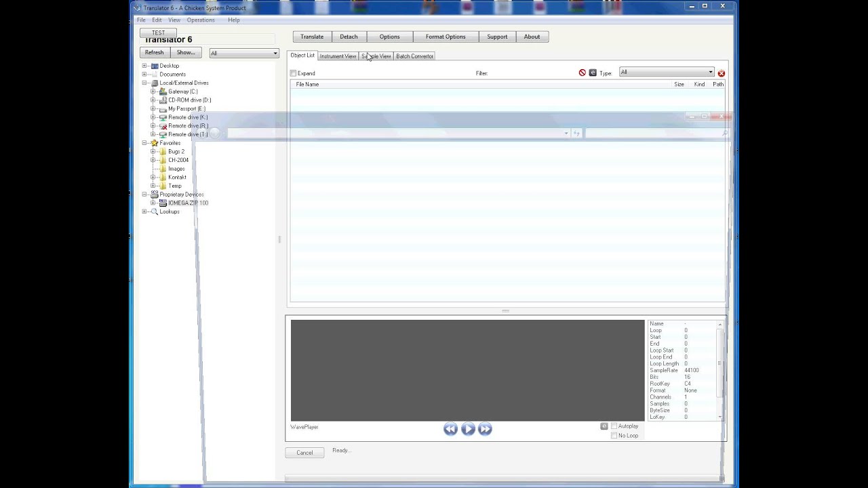Screen dimensions: 868x488
Task: Open the Edit menu
Action: [x=157, y=20]
